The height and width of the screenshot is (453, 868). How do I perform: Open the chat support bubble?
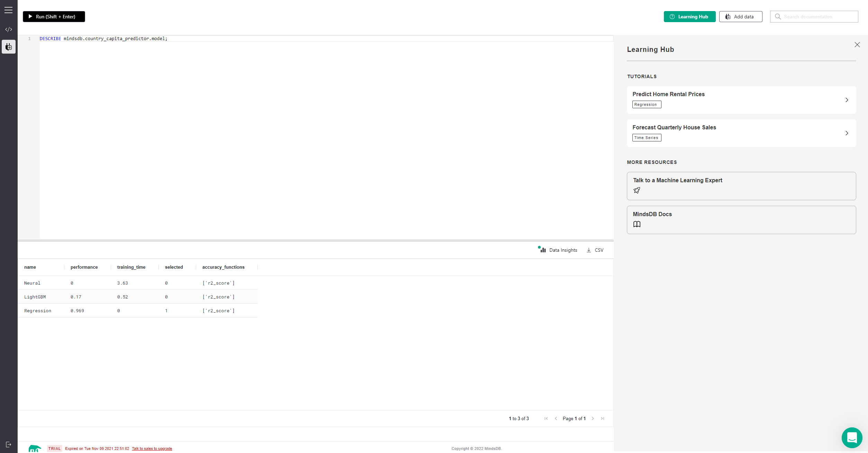pos(852,437)
